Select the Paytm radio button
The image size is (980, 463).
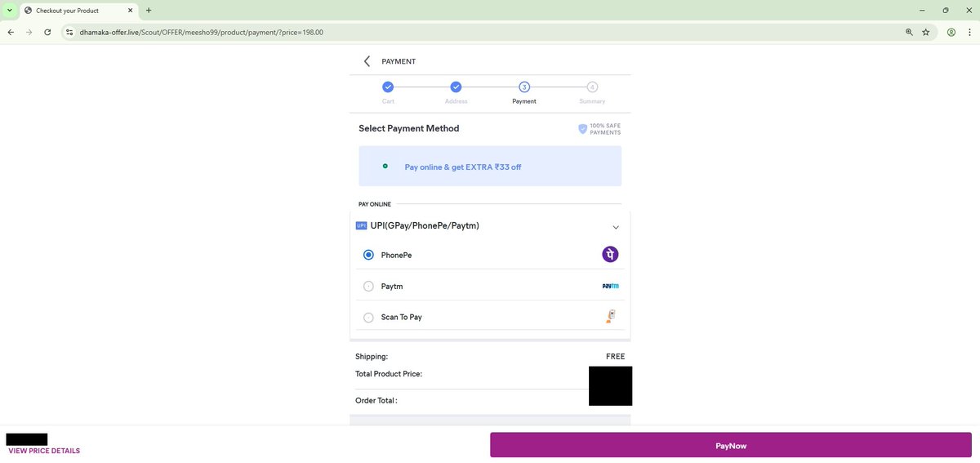point(368,287)
